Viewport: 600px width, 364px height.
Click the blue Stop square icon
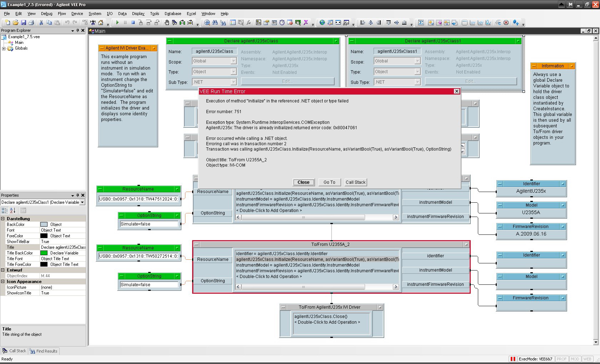(x=133, y=22)
